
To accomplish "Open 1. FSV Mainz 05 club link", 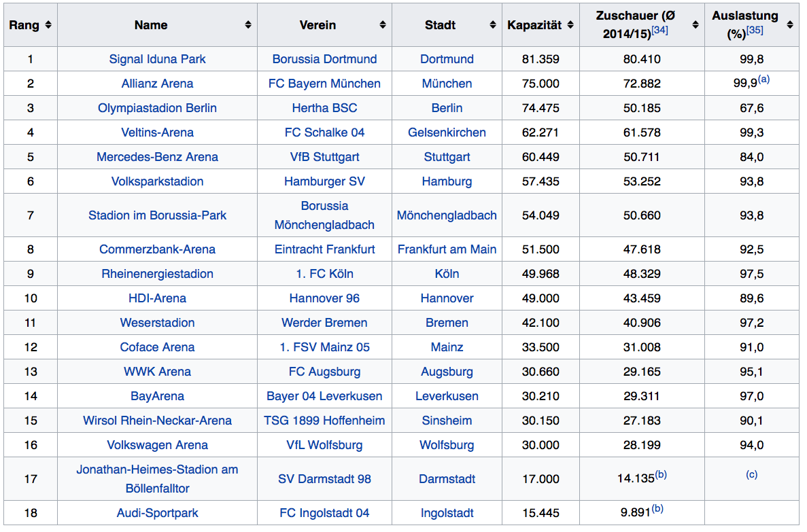I will click(x=324, y=347).
